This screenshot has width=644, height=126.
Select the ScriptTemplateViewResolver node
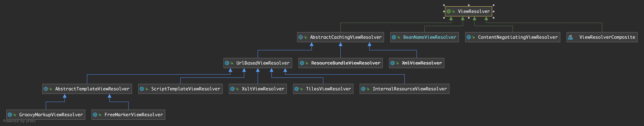tap(186, 89)
